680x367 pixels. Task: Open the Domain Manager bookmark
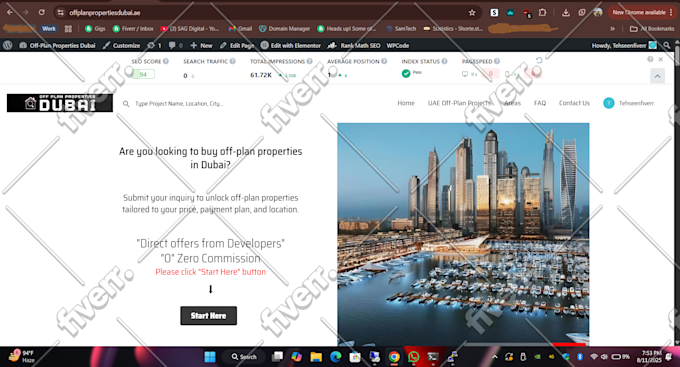(x=284, y=29)
